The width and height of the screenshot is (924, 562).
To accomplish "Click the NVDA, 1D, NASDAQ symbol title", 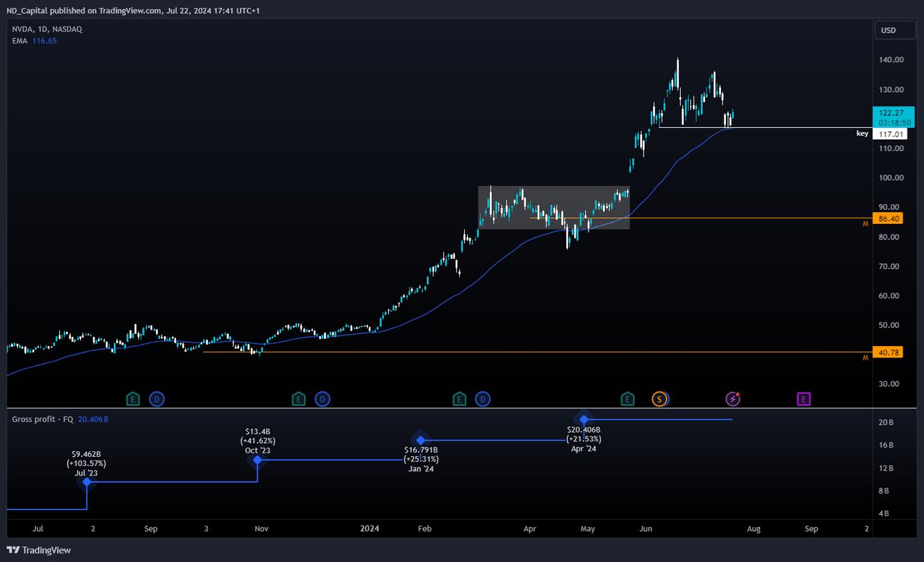I will click(x=47, y=29).
